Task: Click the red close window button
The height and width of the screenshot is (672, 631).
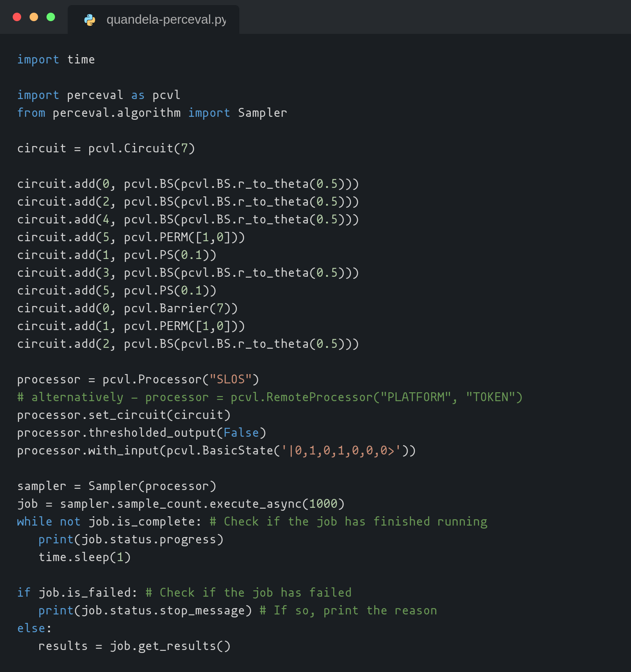Action: [17, 17]
